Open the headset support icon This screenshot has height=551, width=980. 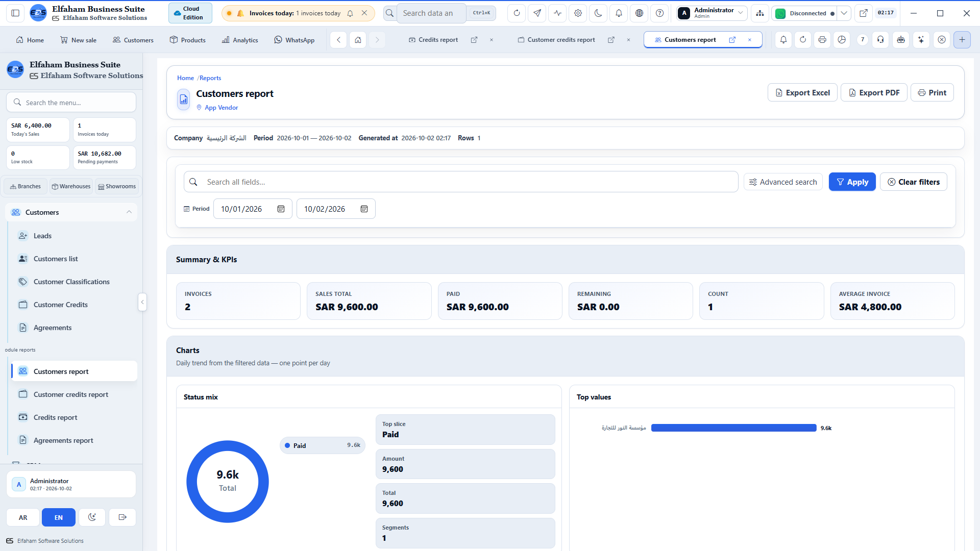coord(880,40)
